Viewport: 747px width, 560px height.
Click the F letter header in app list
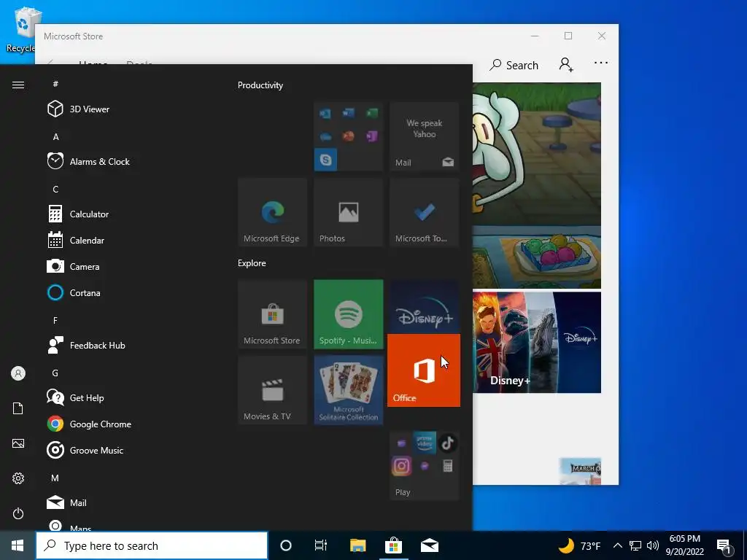55,321
